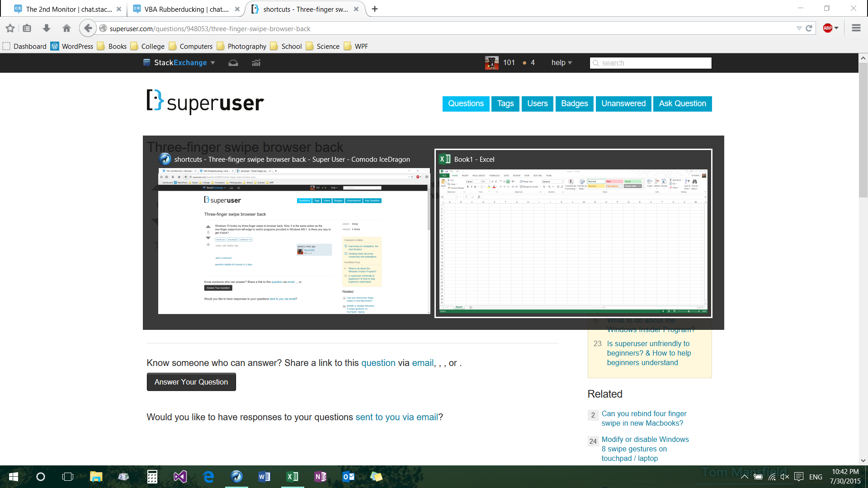868x488 pixels.
Task: Open Microsoft Edge from the taskbar
Action: (208, 477)
